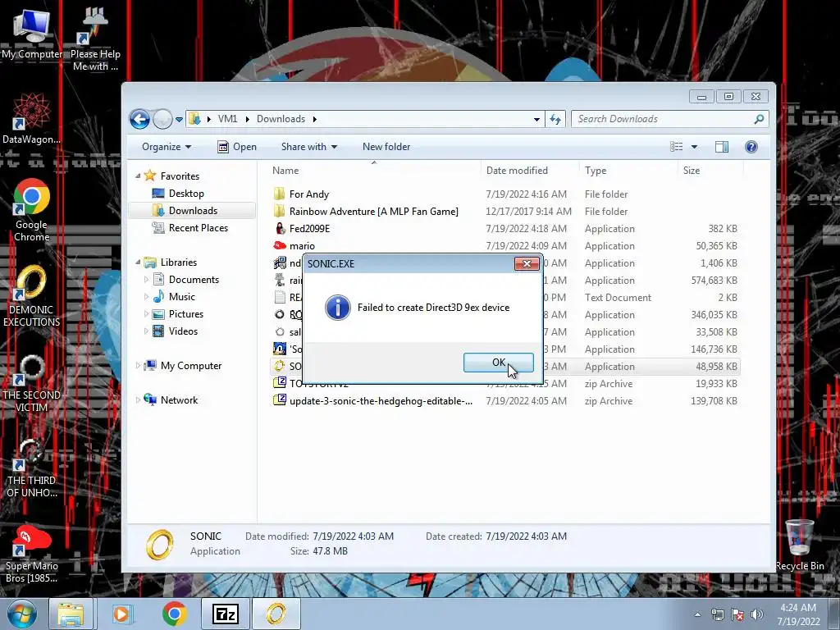Open Explorer help icon

coord(751,147)
